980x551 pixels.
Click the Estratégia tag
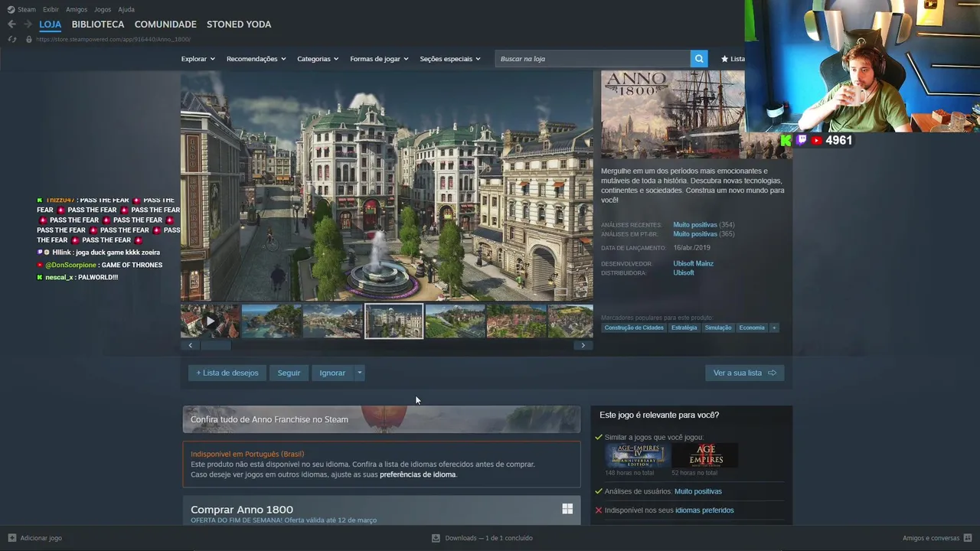click(684, 328)
